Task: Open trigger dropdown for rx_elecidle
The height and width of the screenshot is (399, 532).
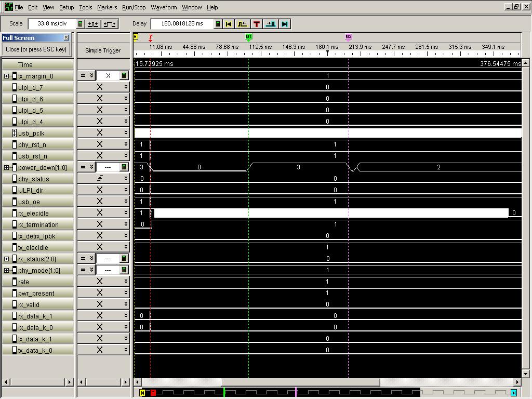Action: tap(126, 212)
